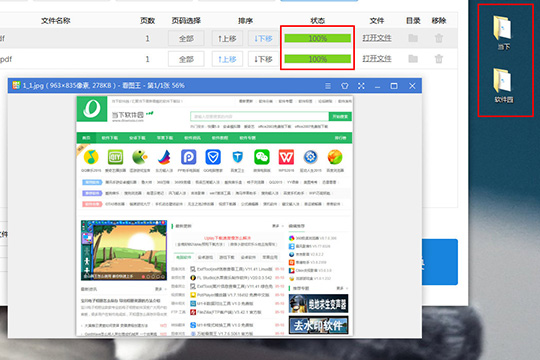
Task: Close the 看图王 image viewer window
Action: coord(412,86)
